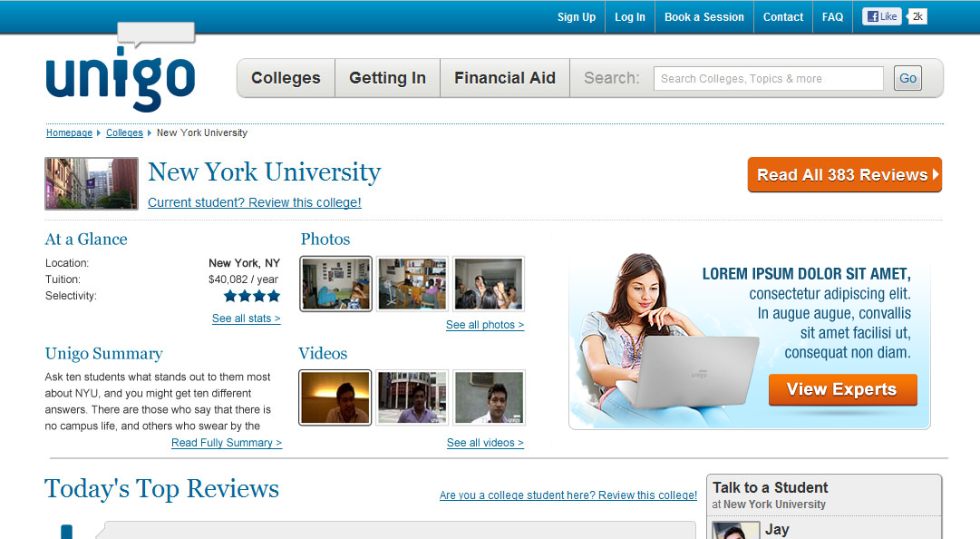The height and width of the screenshot is (539, 980).
Task: Click Current student? Review this college! link
Action: click(x=255, y=202)
